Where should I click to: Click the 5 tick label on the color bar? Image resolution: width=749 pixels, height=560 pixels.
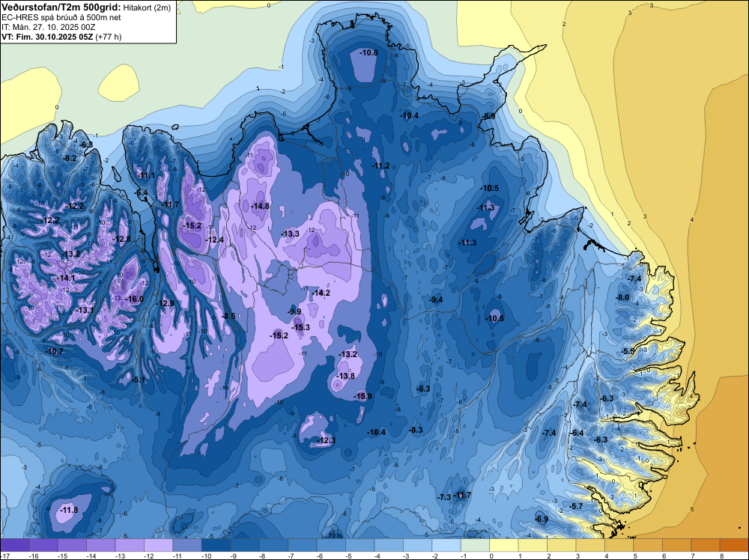click(x=635, y=556)
